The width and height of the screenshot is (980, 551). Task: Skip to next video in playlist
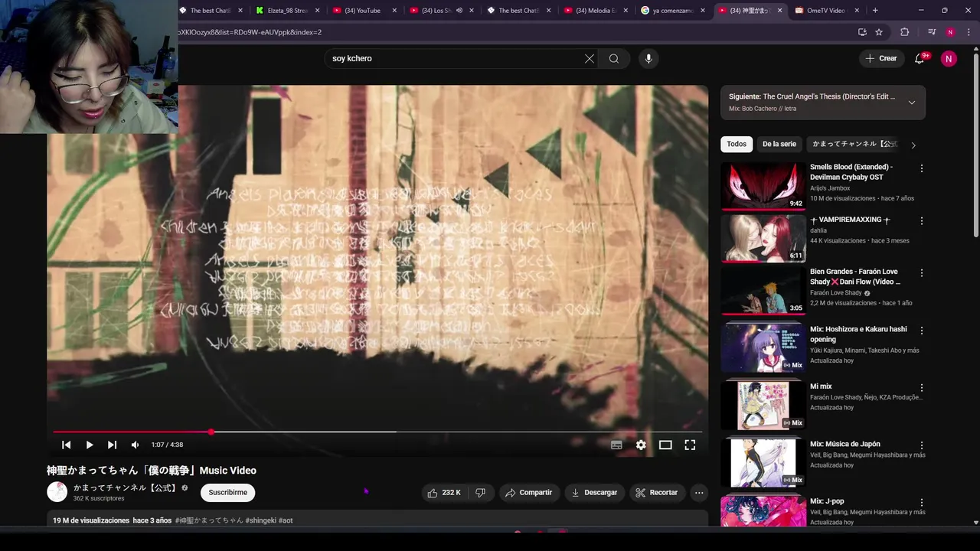112,445
